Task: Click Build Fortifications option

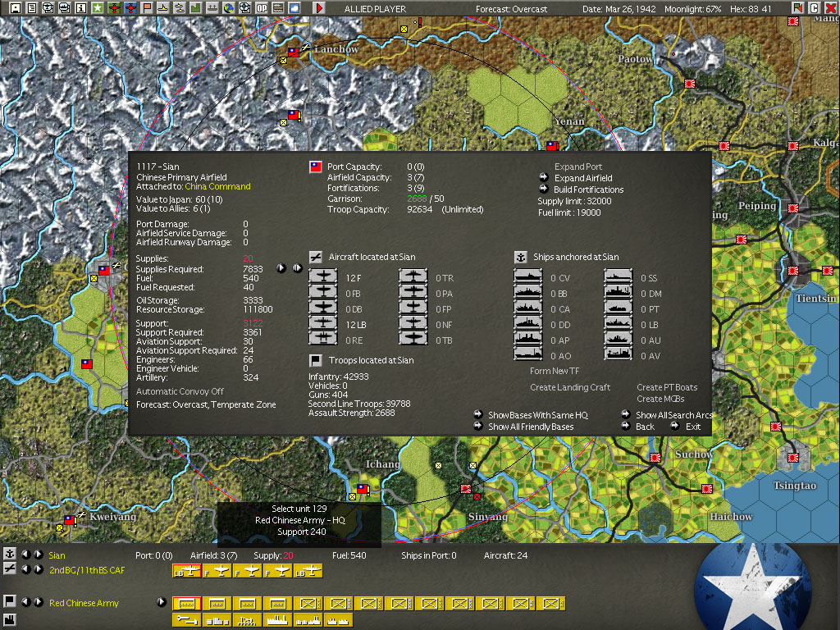Action: click(588, 189)
